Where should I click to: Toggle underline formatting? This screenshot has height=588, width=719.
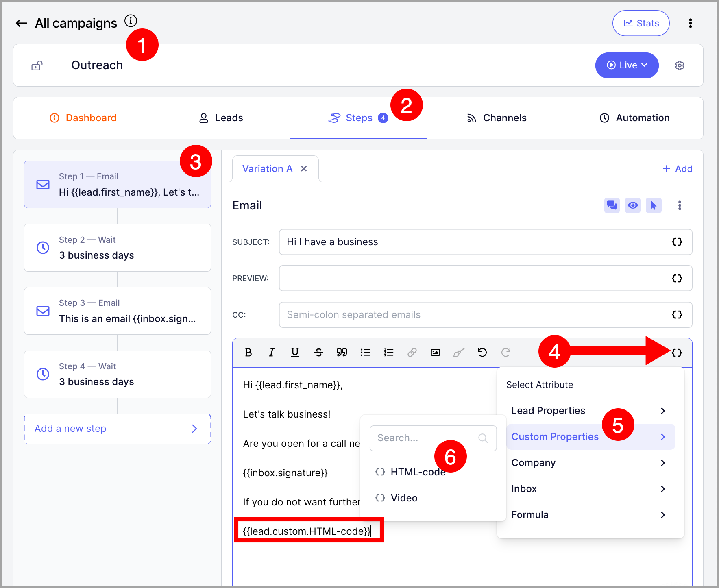click(295, 353)
